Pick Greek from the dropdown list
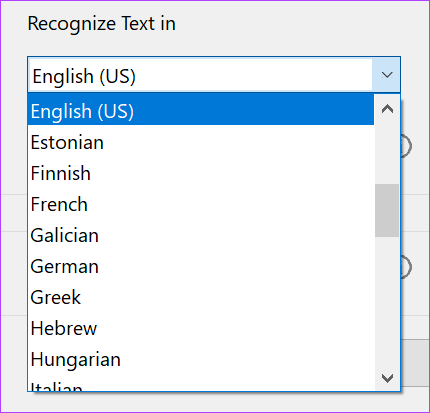This screenshot has height=413, width=430. [x=201, y=297]
